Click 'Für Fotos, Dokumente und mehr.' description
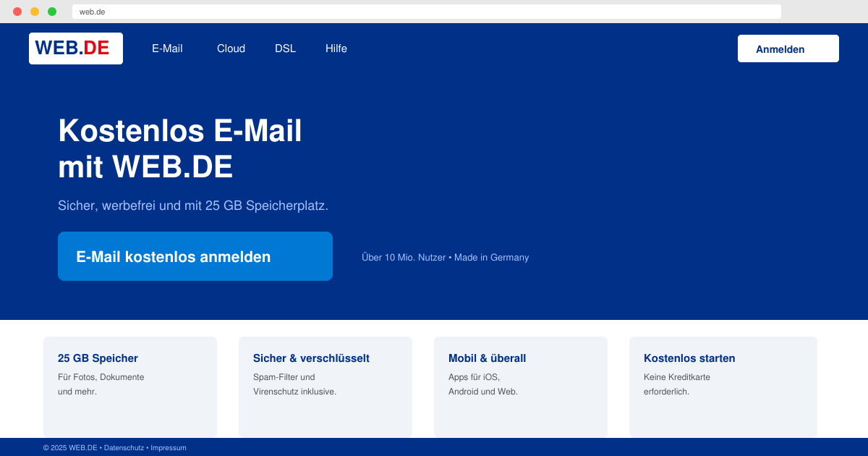Screen dimensions: 868x456 (x=101, y=384)
